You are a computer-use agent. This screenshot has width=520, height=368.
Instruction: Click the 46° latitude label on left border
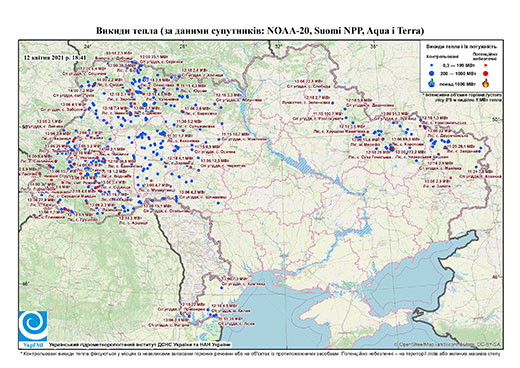tap(26, 284)
